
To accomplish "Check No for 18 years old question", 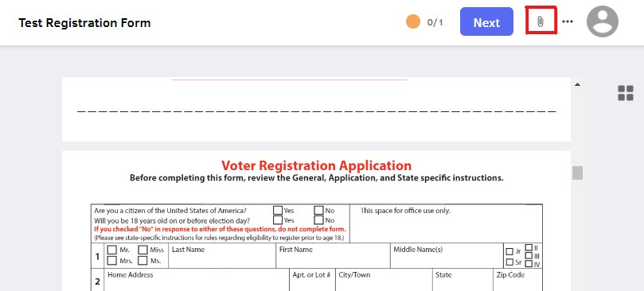I will pos(318,220).
